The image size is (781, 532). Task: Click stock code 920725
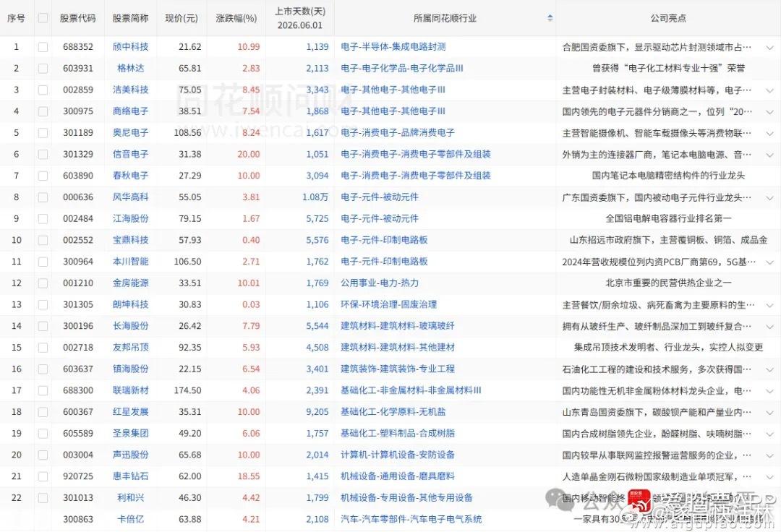point(77,476)
